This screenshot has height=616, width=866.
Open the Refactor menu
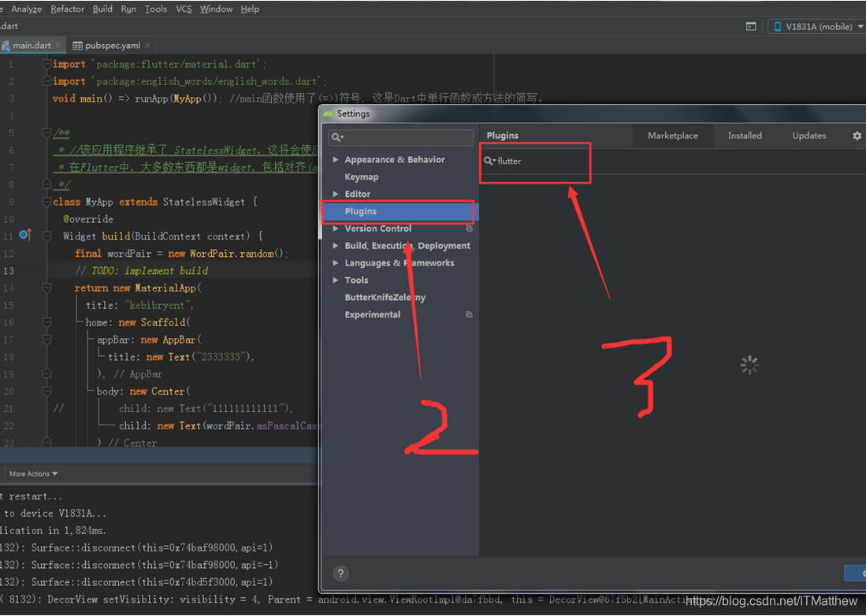[x=68, y=9]
